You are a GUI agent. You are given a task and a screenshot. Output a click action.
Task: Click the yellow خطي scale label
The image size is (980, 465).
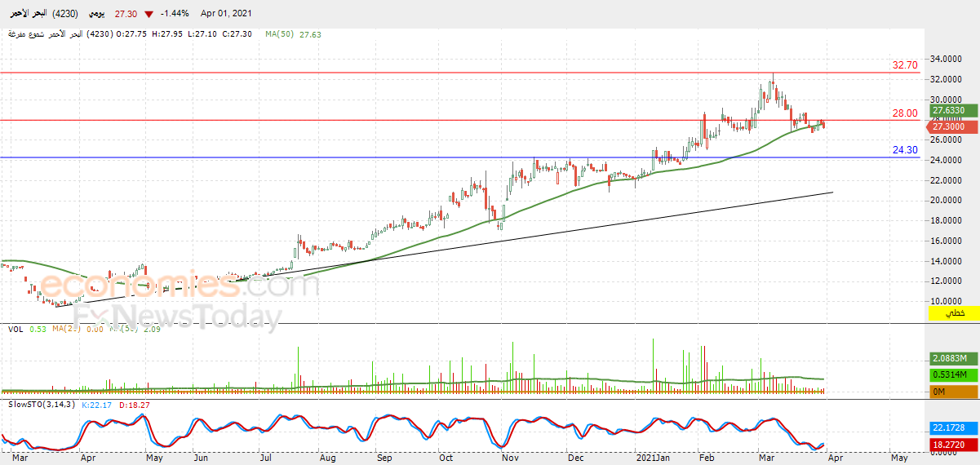(x=954, y=313)
